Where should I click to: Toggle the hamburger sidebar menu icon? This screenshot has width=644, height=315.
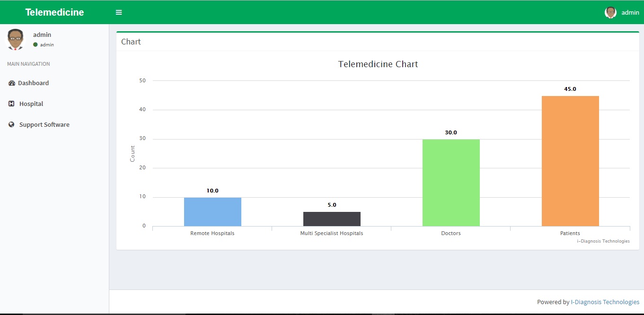(119, 12)
